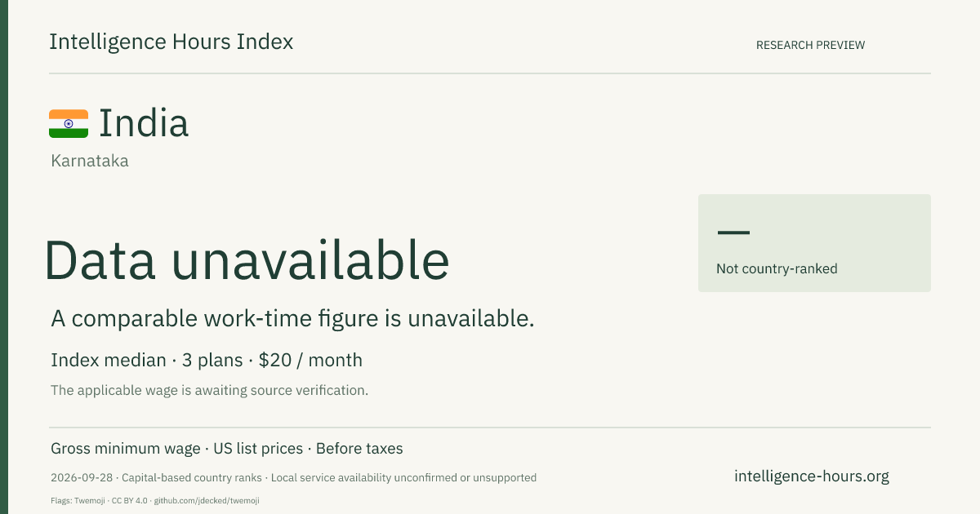Viewport: 980px width, 514px height.
Task: Click the 2026-09-28 date text
Action: click(x=82, y=477)
